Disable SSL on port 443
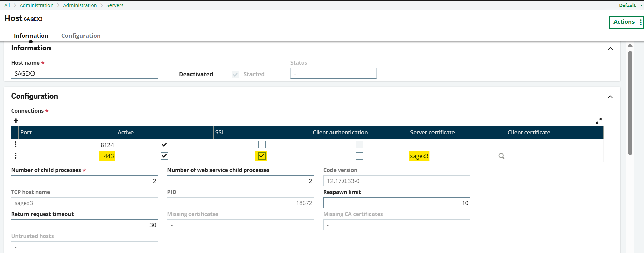Screen dimensions: 644x253 click(262, 156)
